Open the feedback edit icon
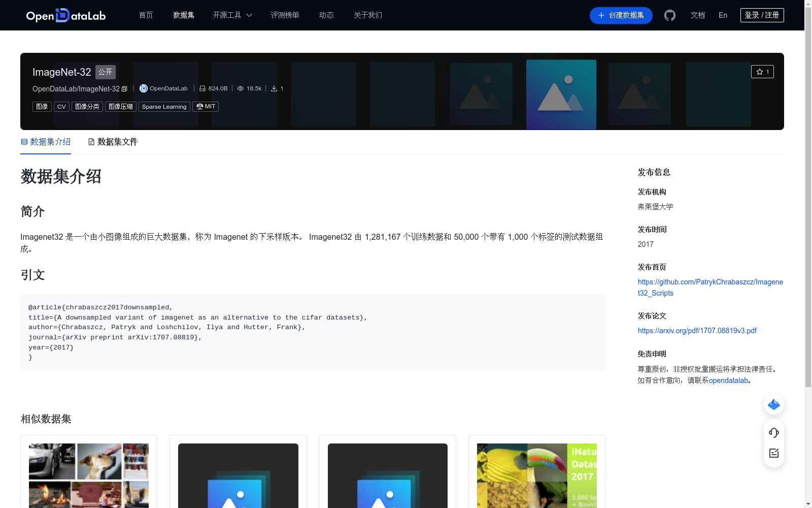Image resolution: width=812 pixels, height=508 pixels. (774, 453)
